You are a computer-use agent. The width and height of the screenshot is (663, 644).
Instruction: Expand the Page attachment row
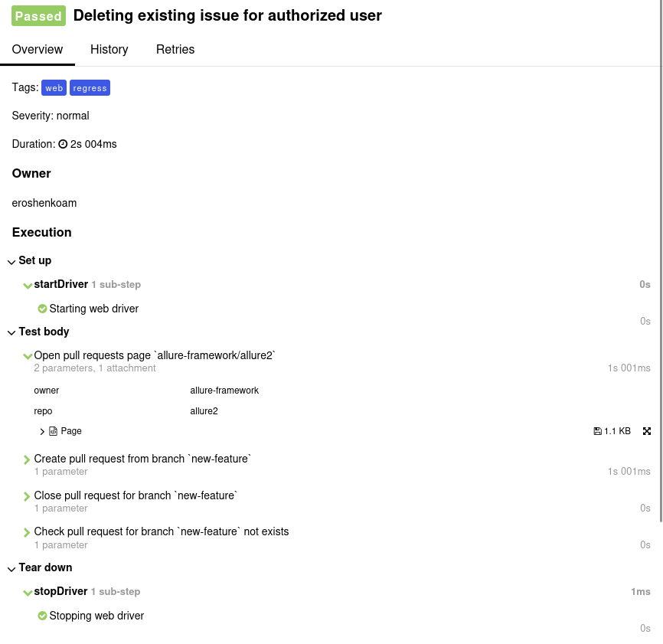(42, 431)
